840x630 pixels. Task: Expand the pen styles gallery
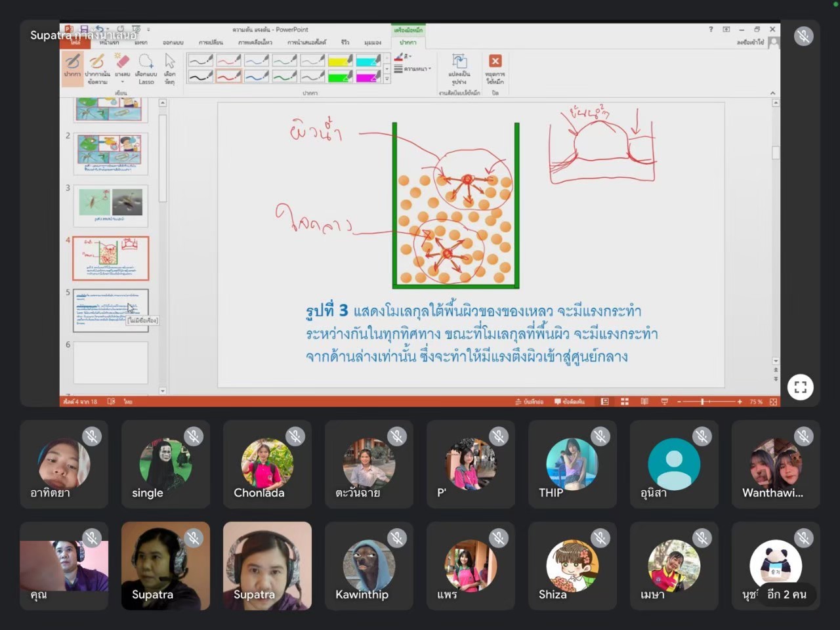point(387,79)
